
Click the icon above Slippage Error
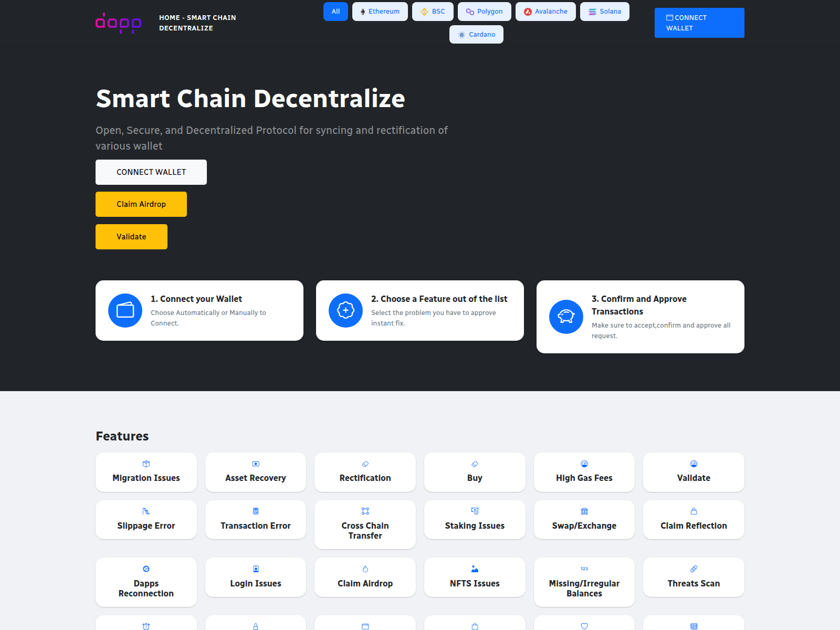[x=146, y=511]
